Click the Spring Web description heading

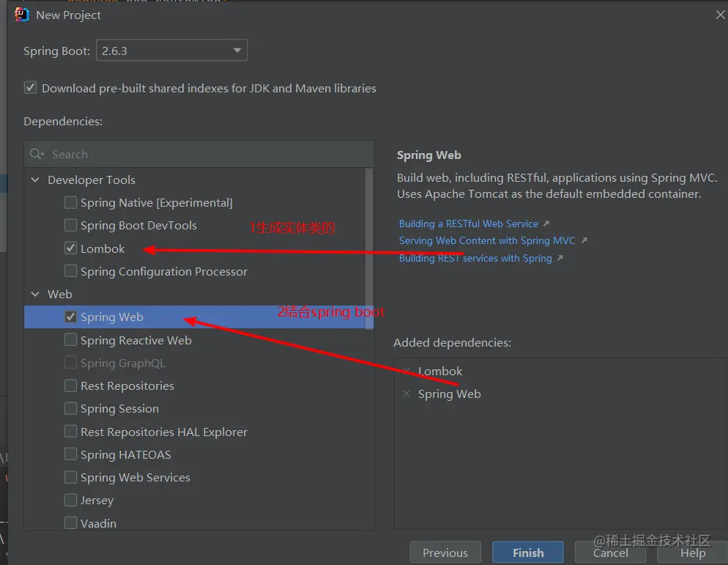coord(429,155)
